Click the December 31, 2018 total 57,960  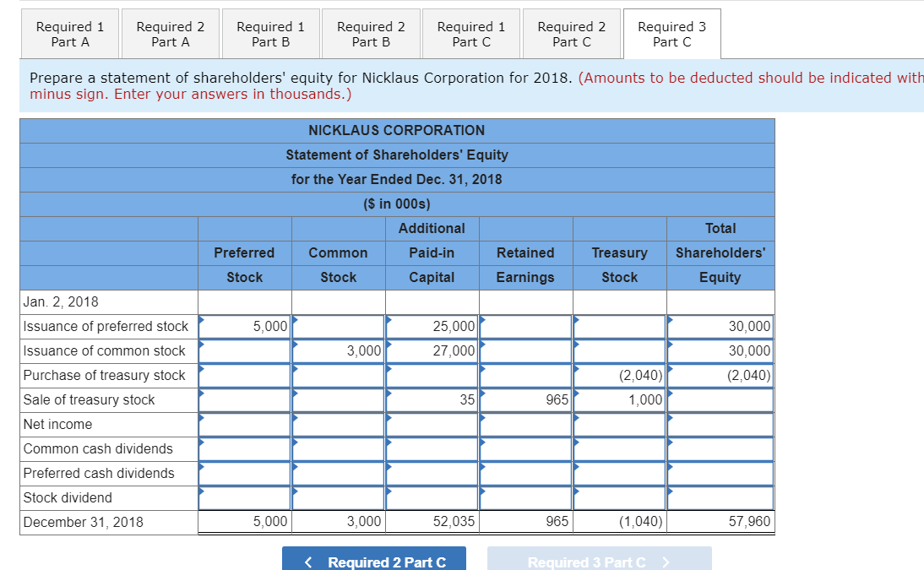click(749, 522)
